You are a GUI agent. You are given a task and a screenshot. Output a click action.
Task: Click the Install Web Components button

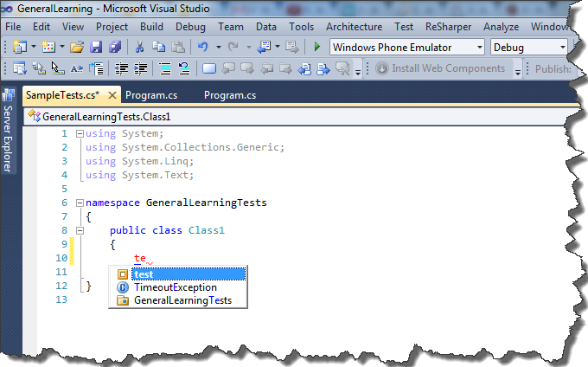point(441,68)
